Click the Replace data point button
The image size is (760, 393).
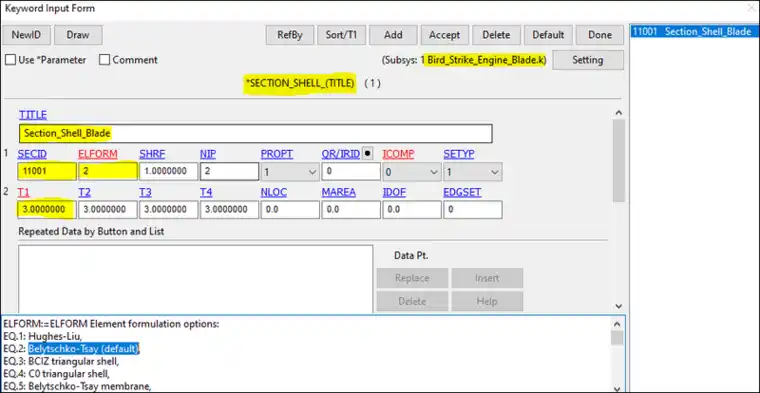(412, 278)
